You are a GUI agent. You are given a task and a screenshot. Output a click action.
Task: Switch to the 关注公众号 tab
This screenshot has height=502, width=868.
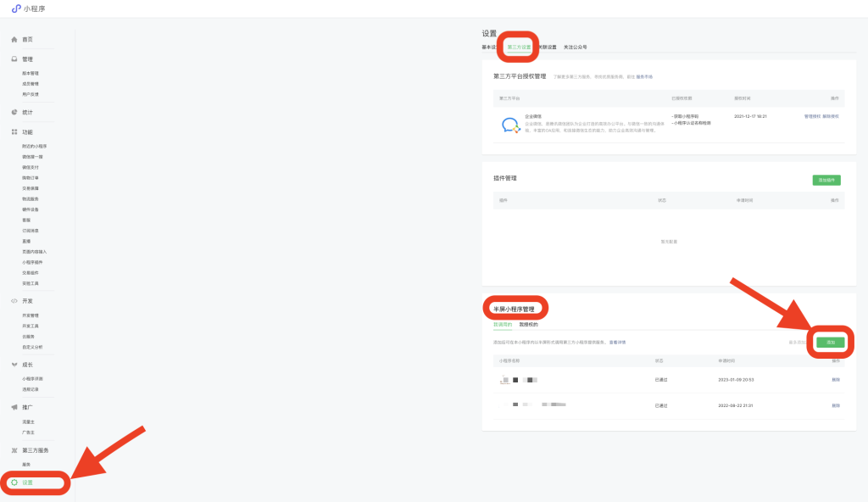(575, 47)
